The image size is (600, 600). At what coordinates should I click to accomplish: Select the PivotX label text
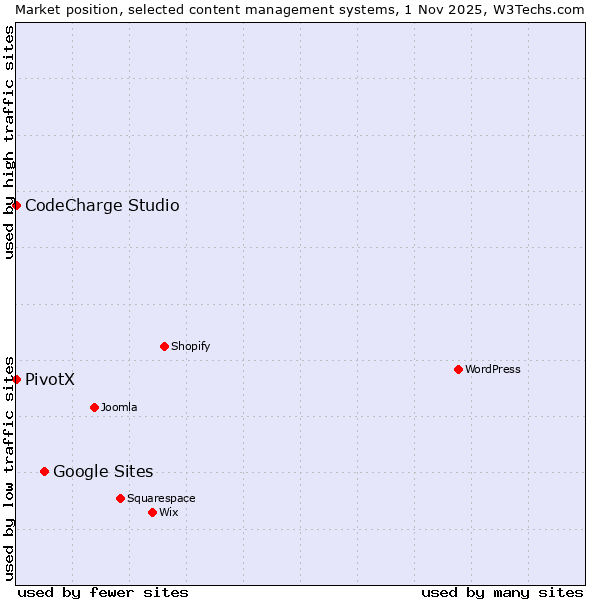click(50, 380)
